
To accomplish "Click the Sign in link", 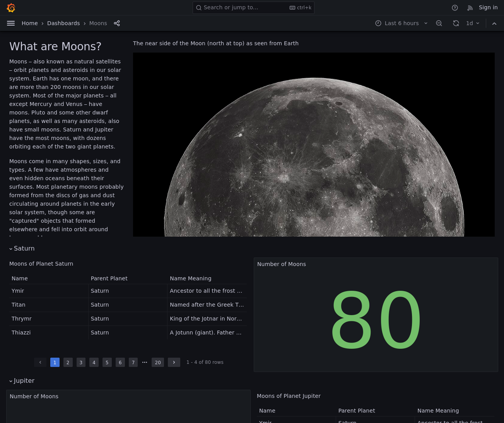I will click(488, 7).
